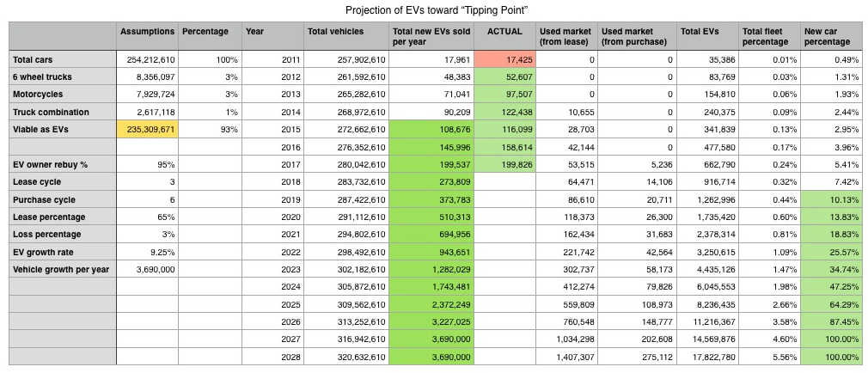
Task: Select the 9.25% growth rate cell
Action: tap(148, 253)
